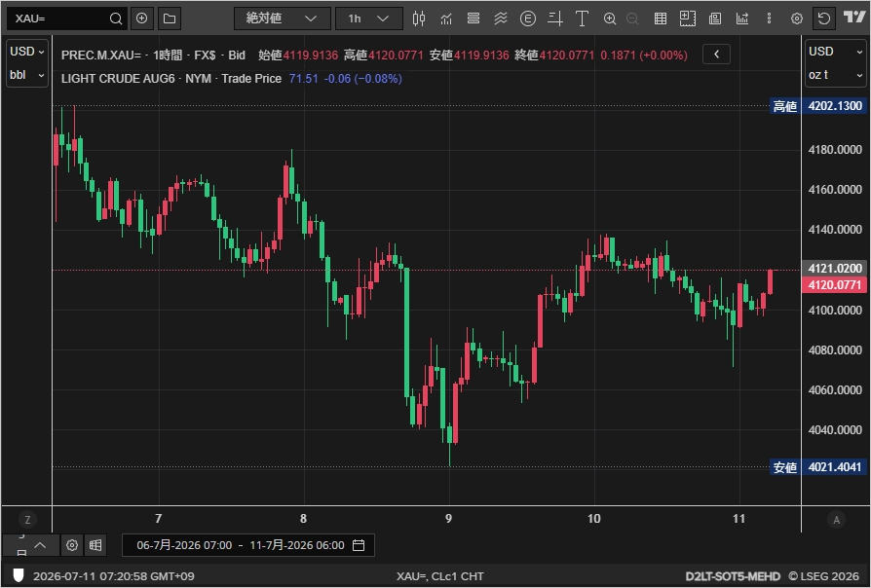Open the 絶対値 scale dropdown
Screen dimensions: 871x588
tap(283, 18)
